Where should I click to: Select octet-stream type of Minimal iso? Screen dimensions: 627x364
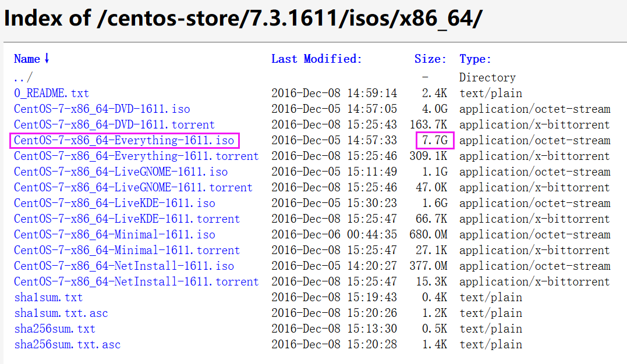pos(534,234)
